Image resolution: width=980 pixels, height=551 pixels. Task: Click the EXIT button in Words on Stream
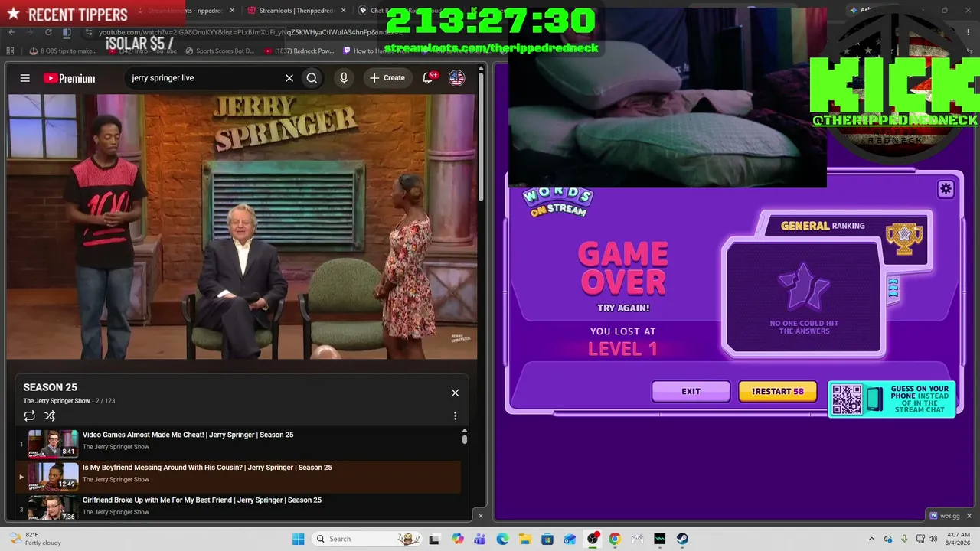691,392
